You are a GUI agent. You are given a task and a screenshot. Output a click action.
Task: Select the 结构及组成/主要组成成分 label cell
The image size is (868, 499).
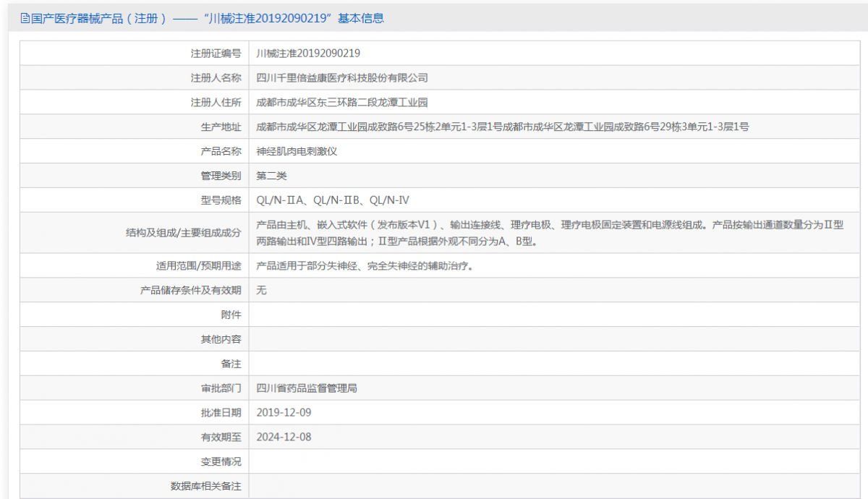tap(135, 233)
